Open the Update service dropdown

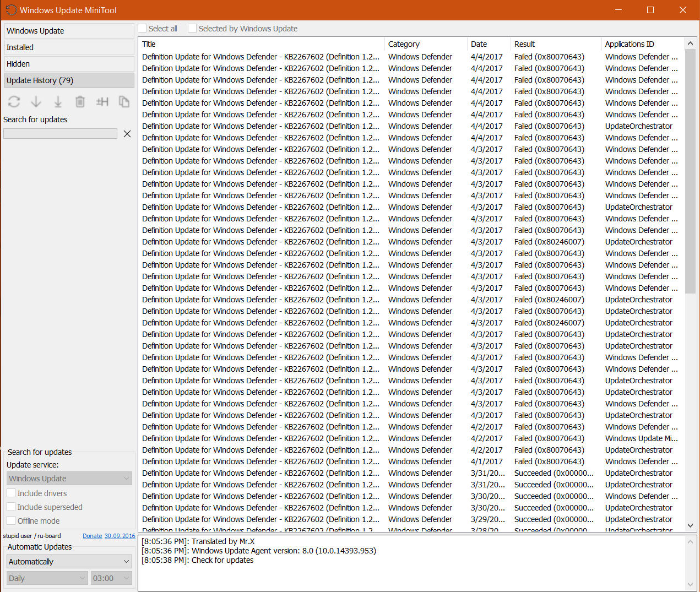coord(69,479)
